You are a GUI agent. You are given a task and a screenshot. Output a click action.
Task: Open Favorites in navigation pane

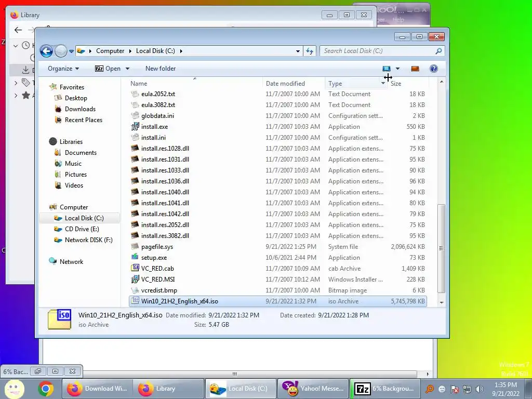(72, 87)
